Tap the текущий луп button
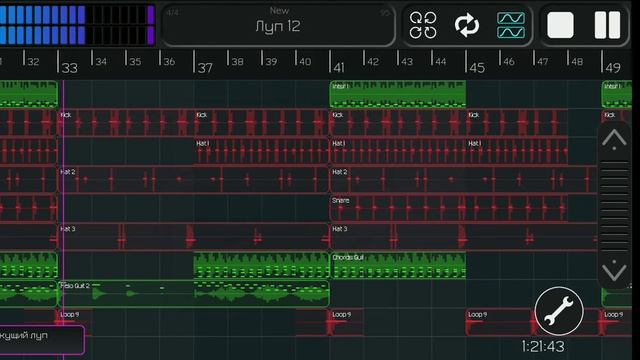Viewport: 640px width, 360px height. point(42,339)
